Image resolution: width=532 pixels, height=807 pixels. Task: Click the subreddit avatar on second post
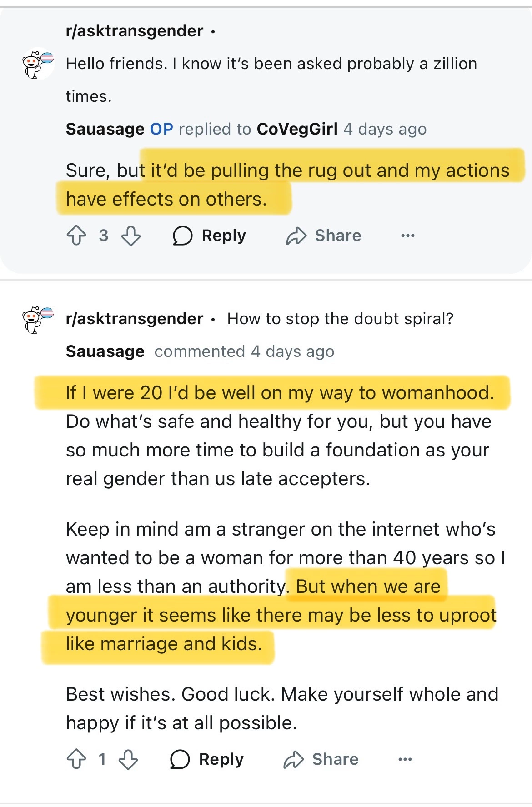pos(38,319)
